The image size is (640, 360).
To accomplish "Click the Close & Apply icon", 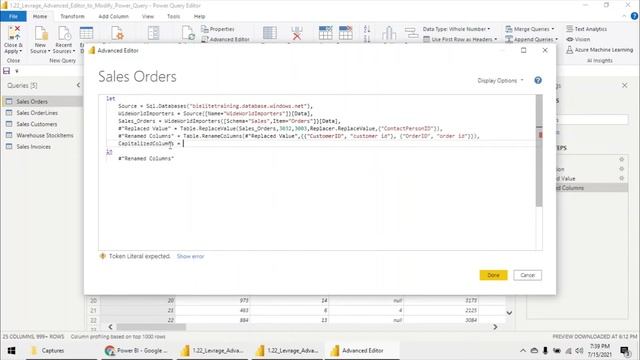I will pos(14,33).
